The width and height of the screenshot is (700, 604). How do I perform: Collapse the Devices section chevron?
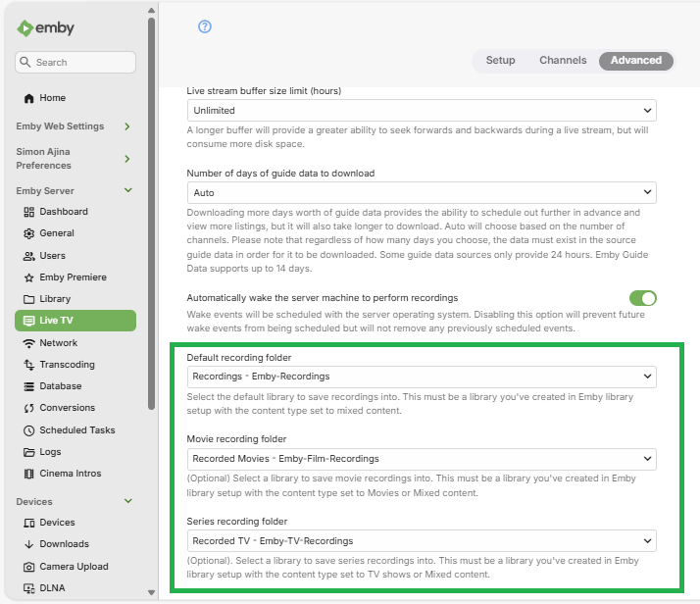(128, 501)
